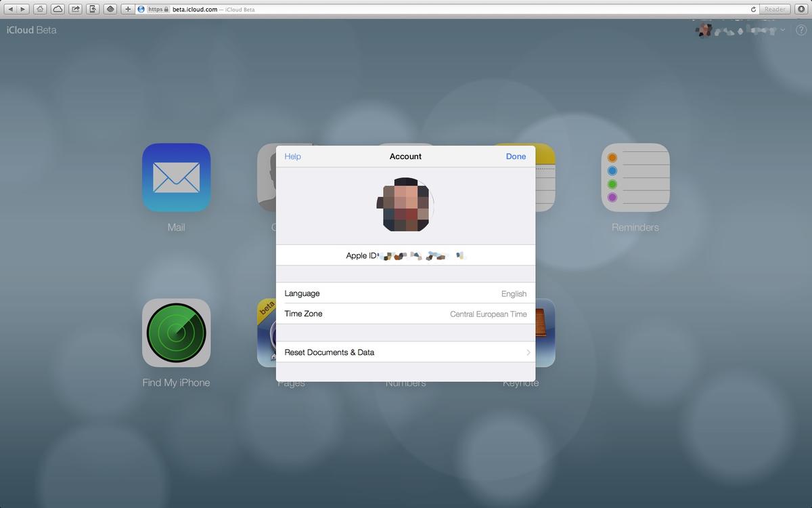Click the Keynote label
Viewport: 812px width, 508px height.
pyautogui.click(x=521, y=384)
